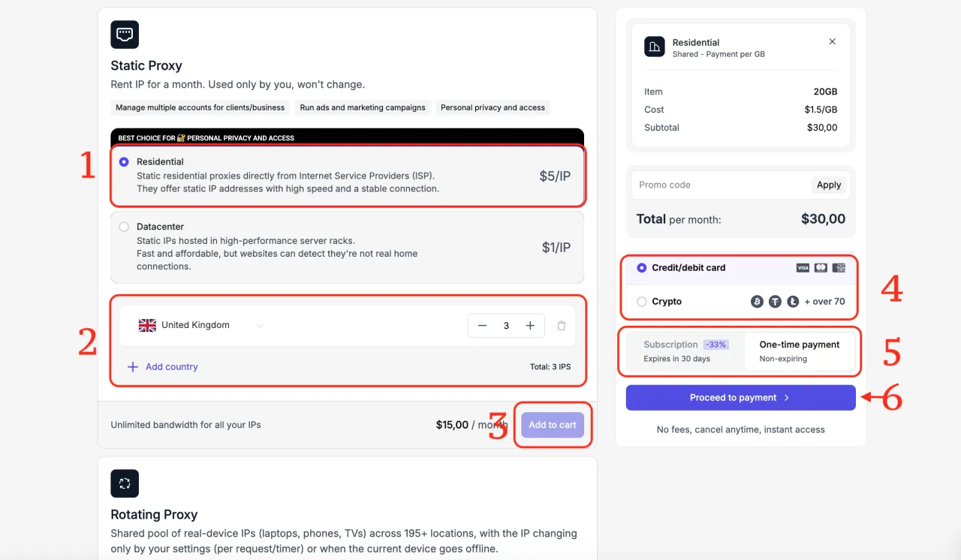The image size is (961, 560).
Task: Click the Promo code input field
Action: (x=721, y=185)
